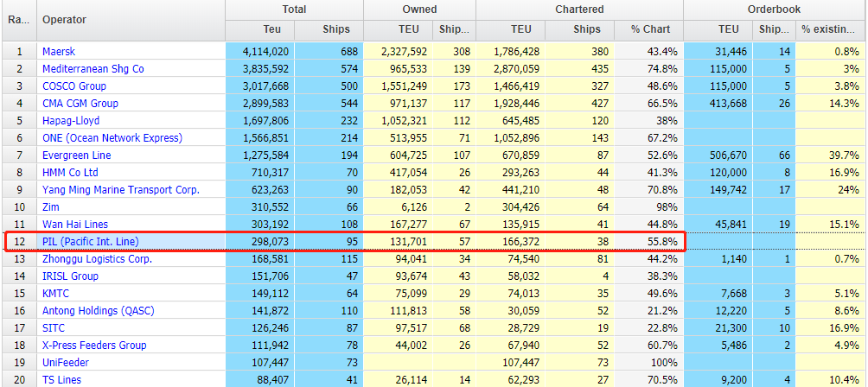Sort by the % existing column header
The height and width of the screenshot is (387, 868).
[832, 29]
